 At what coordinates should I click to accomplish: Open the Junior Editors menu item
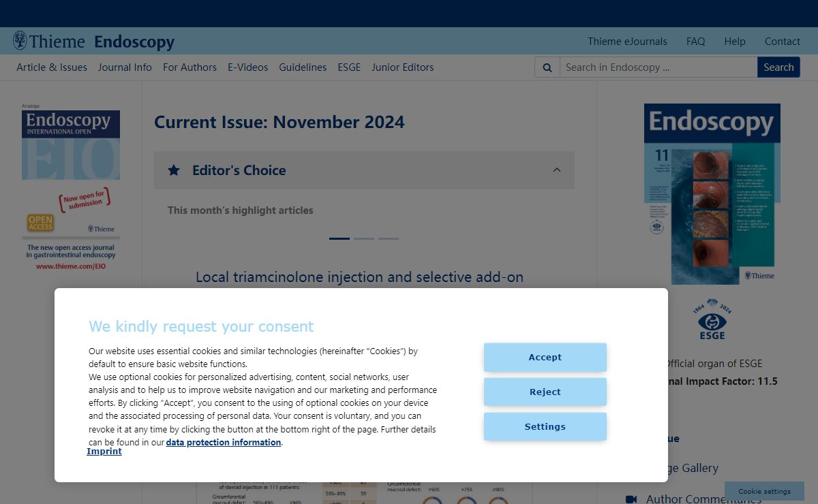pos(403,67)
